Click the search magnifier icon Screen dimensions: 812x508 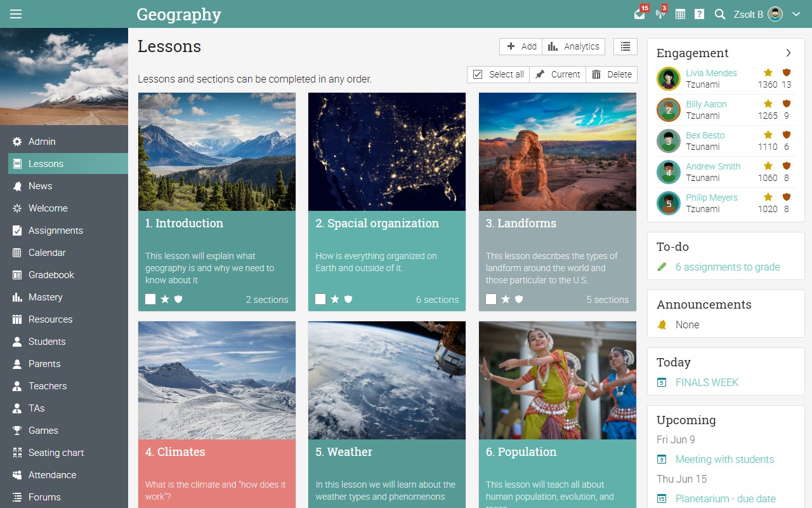point(719,14)
